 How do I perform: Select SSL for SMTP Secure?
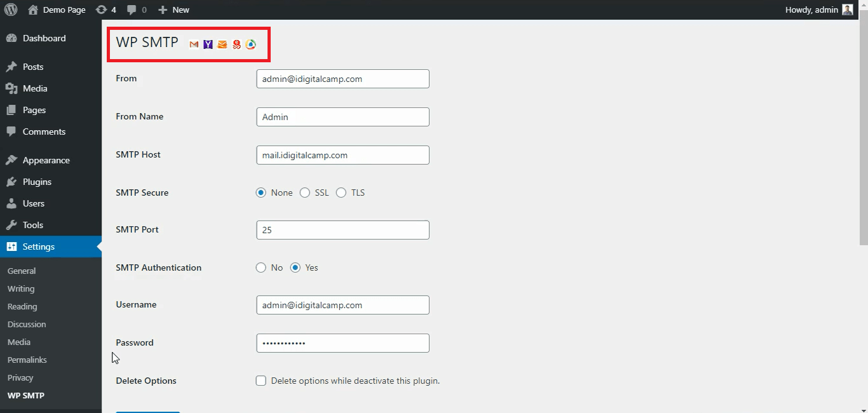pos(305,193)
